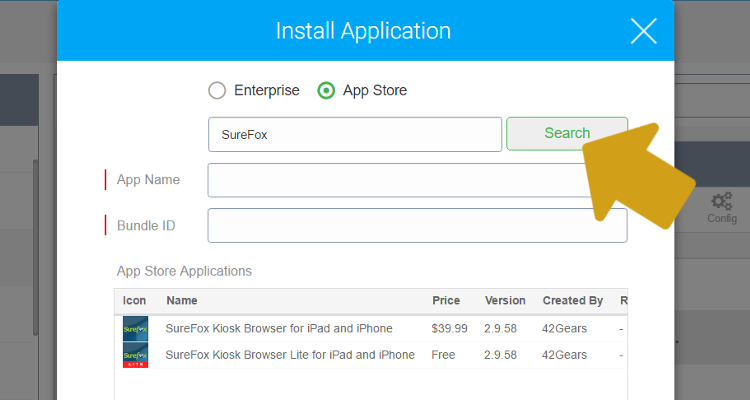Click the Icon column header
Screen dimensions: 750x400
click(134, 300)
